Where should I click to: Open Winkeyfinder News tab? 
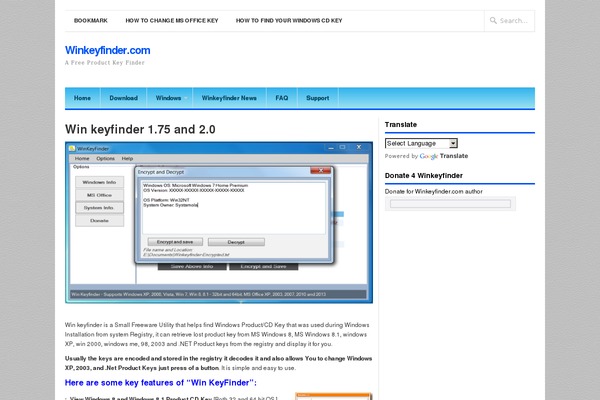pyautogui.click(x=229, y=98)
